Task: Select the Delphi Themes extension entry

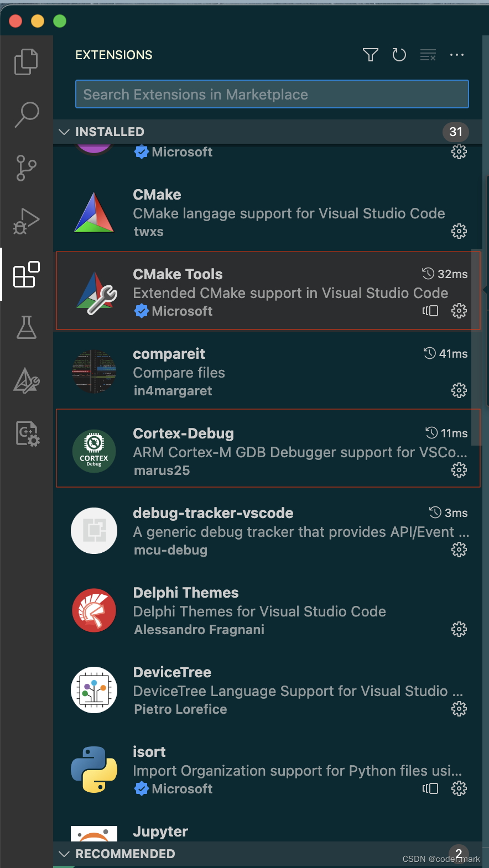Action: pos(260,610)
